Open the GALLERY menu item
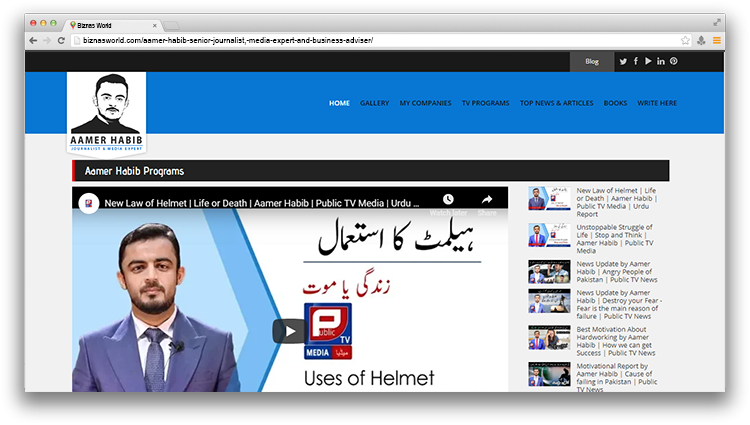Screen dimensions: 750x425 click(x=375, y=103)
